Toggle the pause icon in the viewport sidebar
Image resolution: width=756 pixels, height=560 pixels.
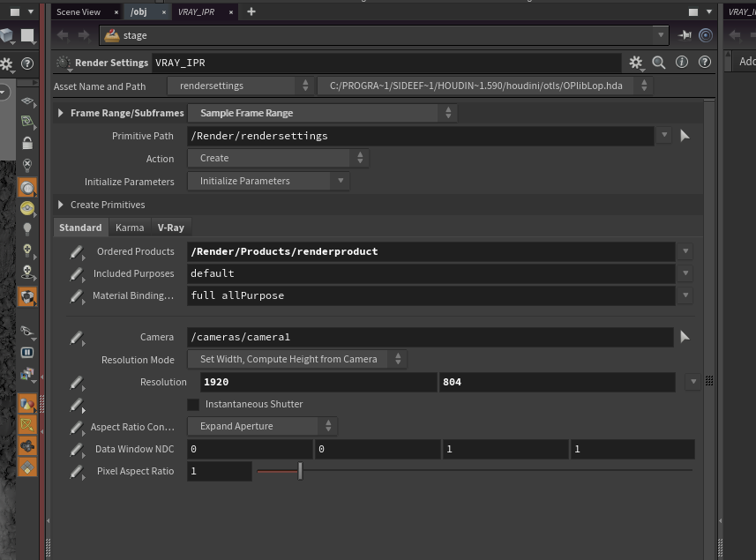click(x=27, y=352)
